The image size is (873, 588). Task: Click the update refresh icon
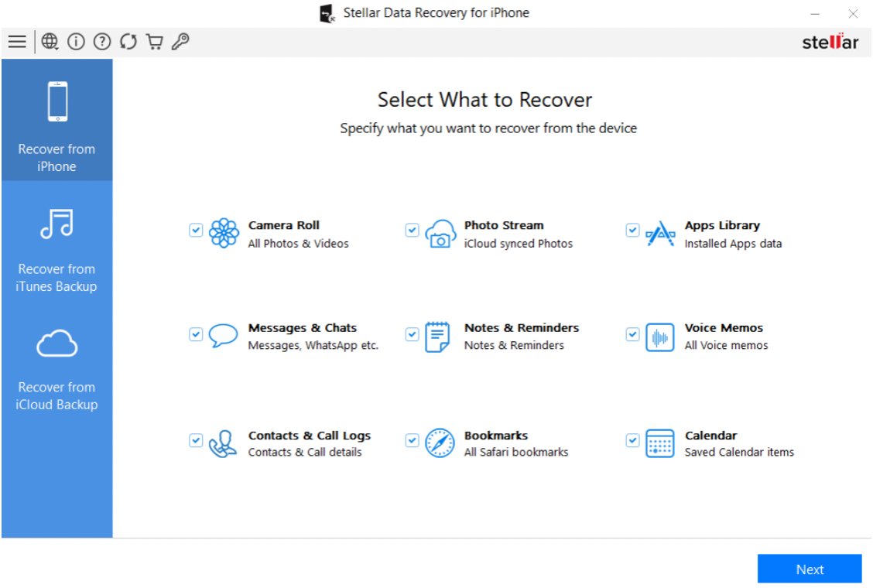tap(128, 42)
